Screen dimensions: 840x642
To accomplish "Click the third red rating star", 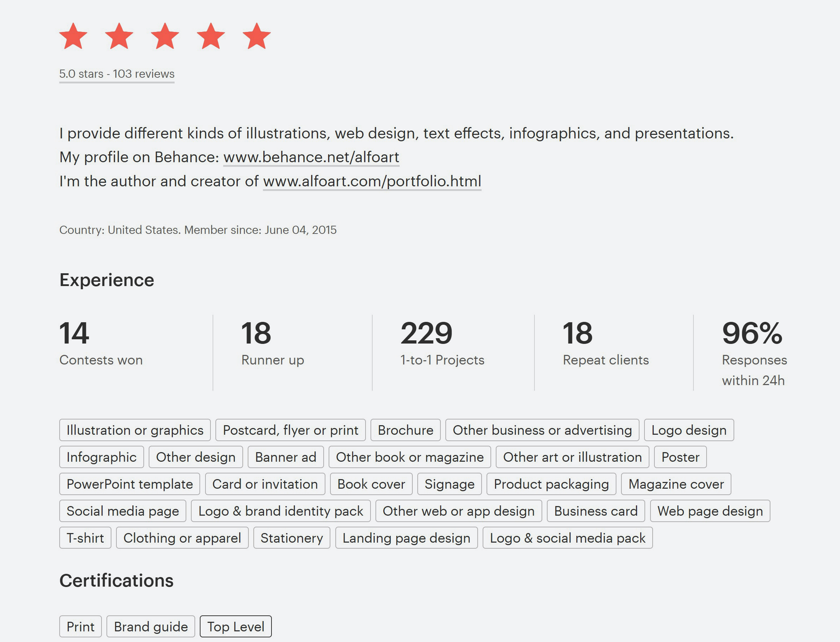I will [165, 36].
